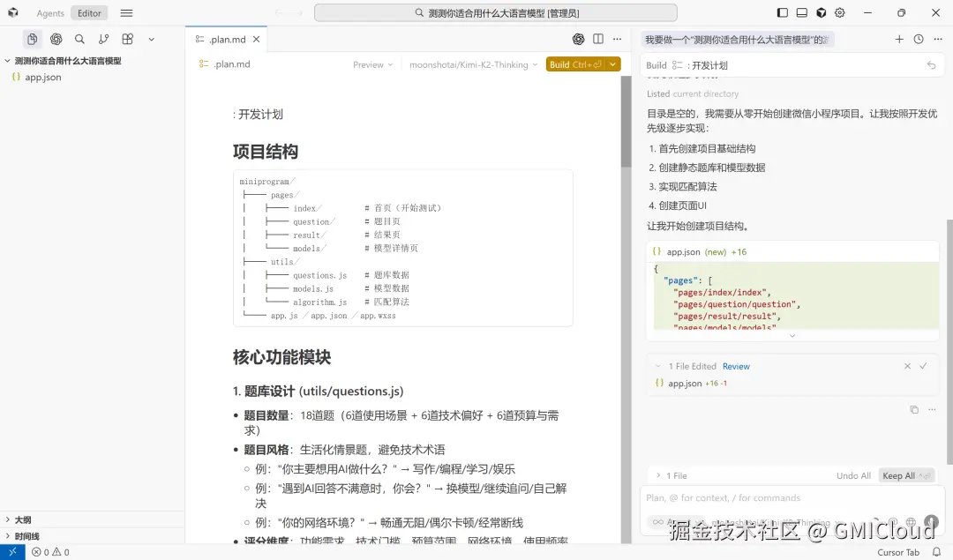
Task: Toggle the primary sidebar layout
Action: point(783,12)
